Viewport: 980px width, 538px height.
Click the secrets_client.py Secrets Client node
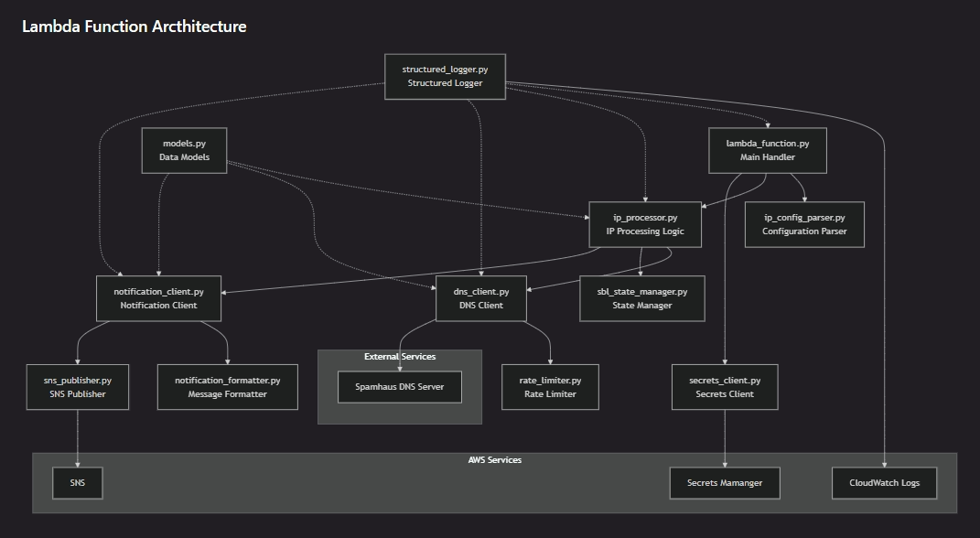[724, 387]
